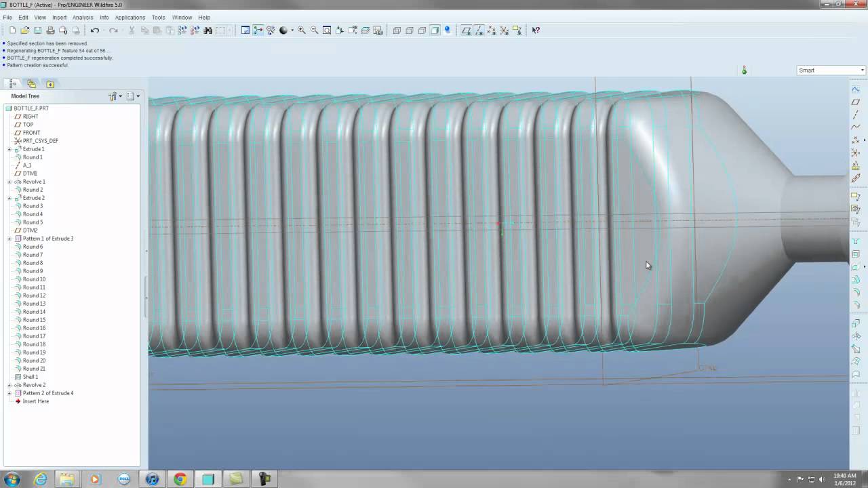The width and height of the screenshot is (868, 488).
Task: Save the model using the disk icon
Action: (37, 30)
